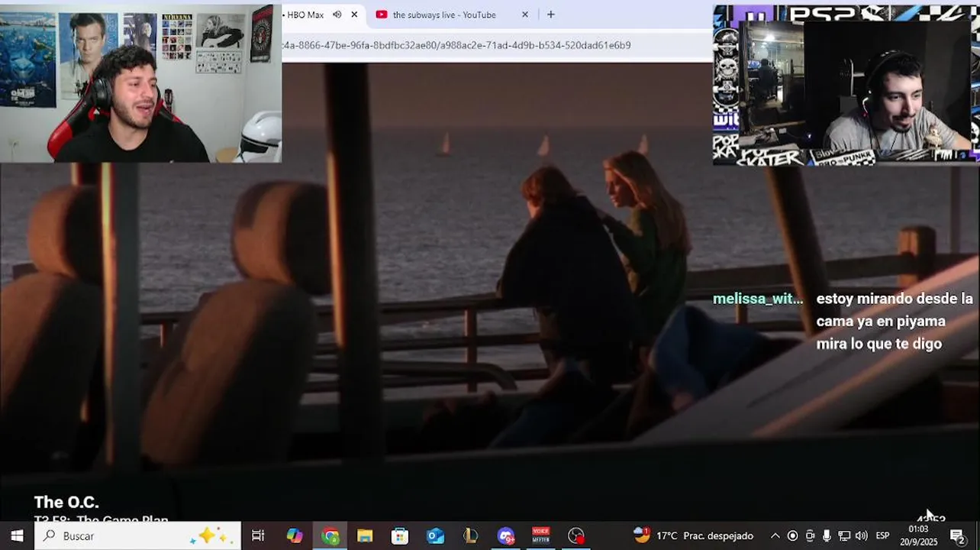980x550 pixels.
Task: Launch Copilot from the taskbar
Action: coord(295,536)
